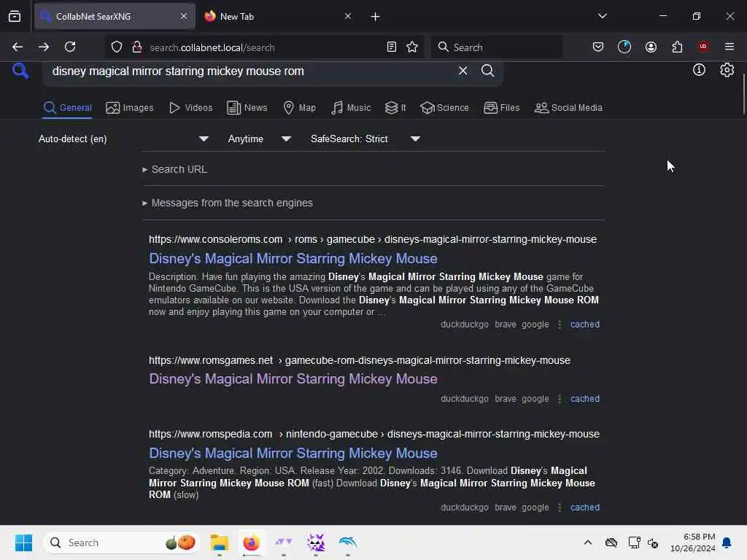747x560 pixels.
Task: Switch to the New Tab browser tab
Action: click(x=278, y=16)
